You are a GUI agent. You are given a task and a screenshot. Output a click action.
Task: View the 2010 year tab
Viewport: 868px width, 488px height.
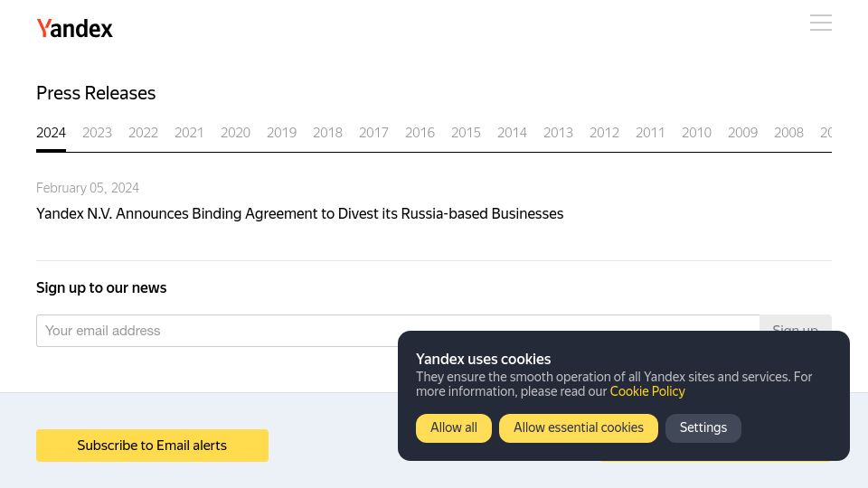[x=696, y=133]
